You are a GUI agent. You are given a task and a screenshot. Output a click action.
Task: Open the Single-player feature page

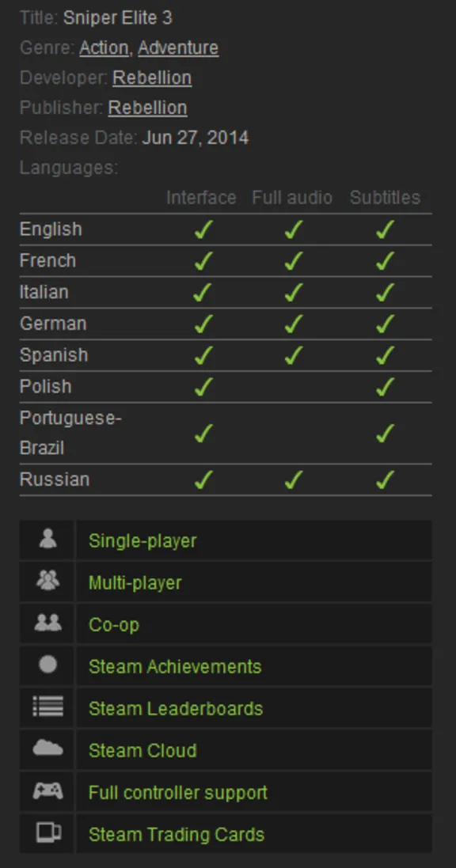click(142, 540)
